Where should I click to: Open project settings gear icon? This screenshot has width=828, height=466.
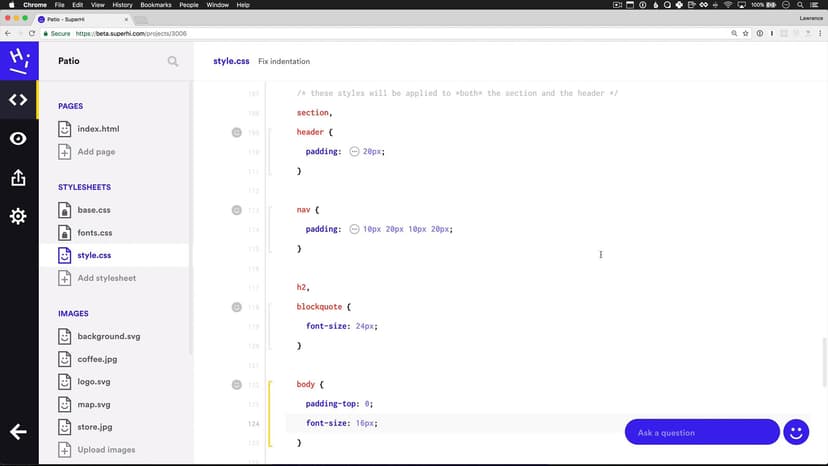point(18,216)
